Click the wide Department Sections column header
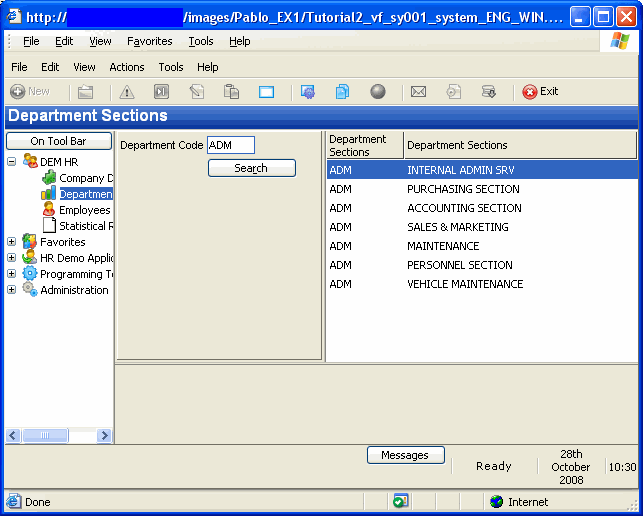643x516 pixels. tap(520, 145)
